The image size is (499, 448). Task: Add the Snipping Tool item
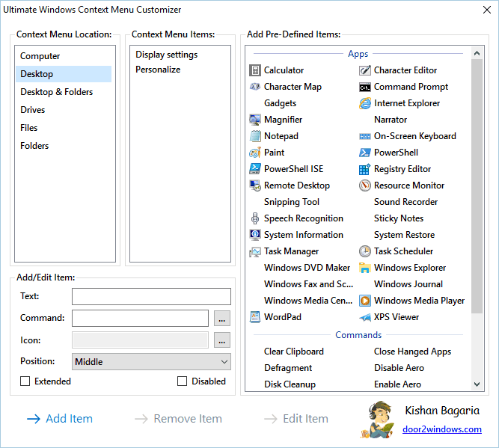click(x=292, y=202)
